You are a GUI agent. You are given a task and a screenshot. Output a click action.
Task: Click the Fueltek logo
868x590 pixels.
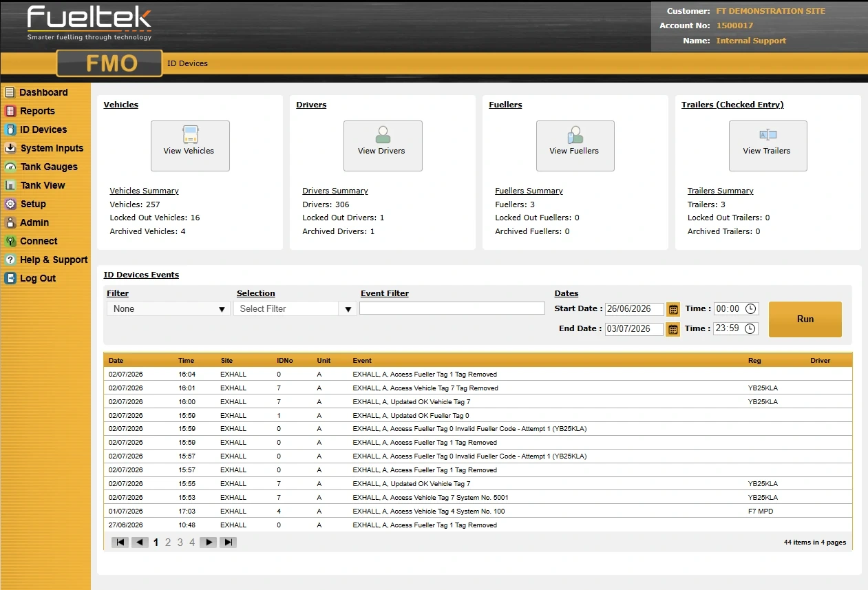89,23
